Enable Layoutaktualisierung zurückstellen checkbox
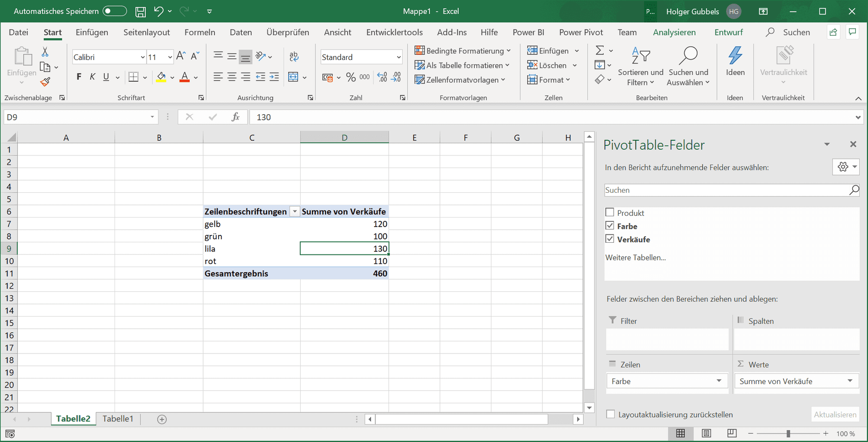 [611, 414]
